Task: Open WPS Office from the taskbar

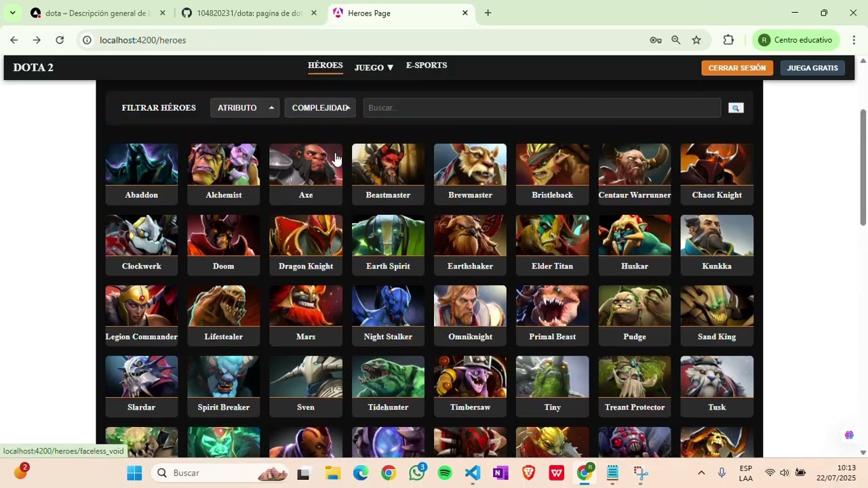Action: tap(556, 473)
